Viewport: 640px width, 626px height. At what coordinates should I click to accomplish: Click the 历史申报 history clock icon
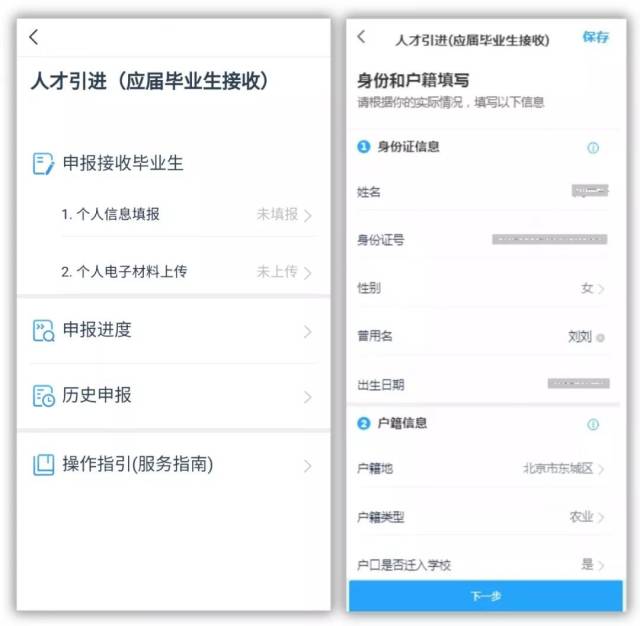pyautogui.click(x=43, y=395)
